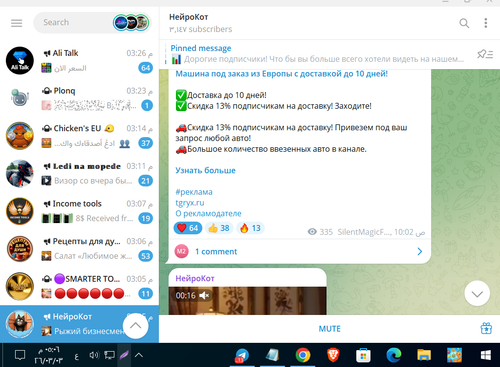Viewport: 500px width, 367px height.
Task: Open the Chicken's EU chat
Action: (79, 136)
